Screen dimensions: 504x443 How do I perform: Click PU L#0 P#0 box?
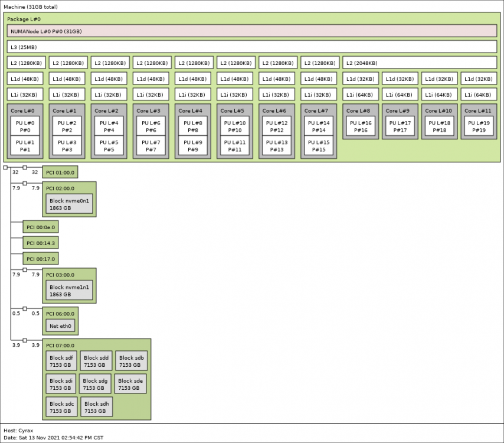(x=25, y=126)
